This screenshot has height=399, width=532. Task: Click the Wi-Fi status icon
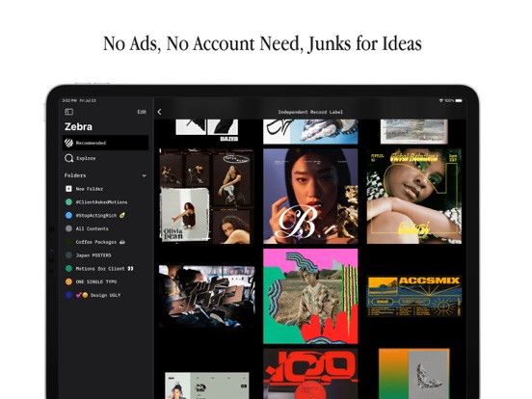click(x=441, y=100)
